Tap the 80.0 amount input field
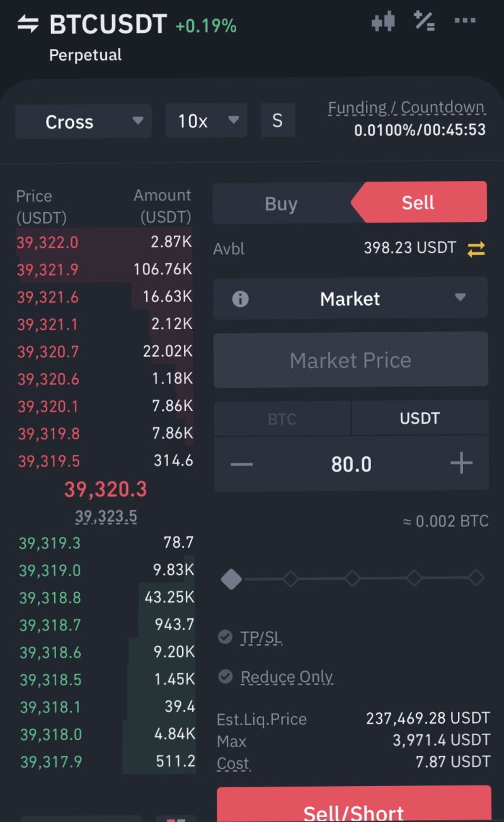The width and height of the screenshot is (504, 822). 351,465
